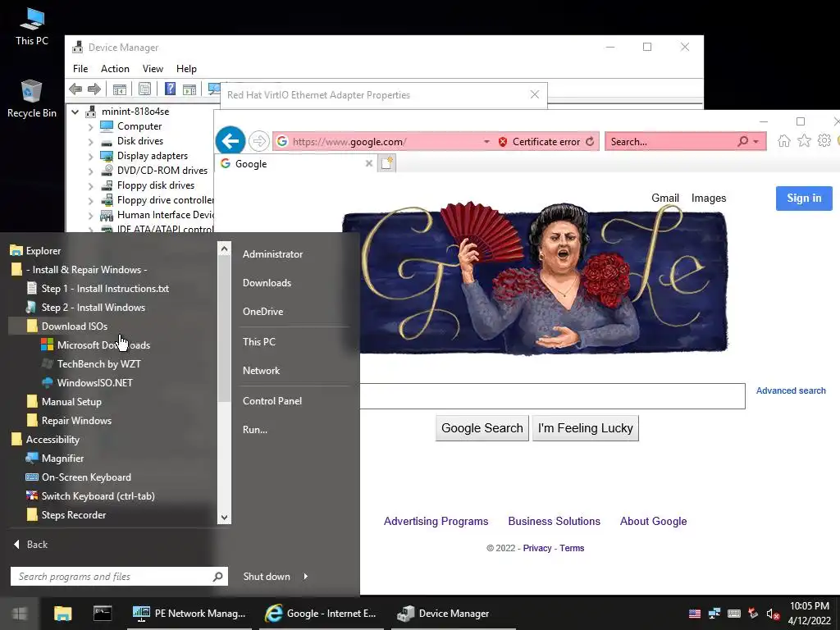Click Back in the Start menu
840x630 pixels.
[30, 545]
